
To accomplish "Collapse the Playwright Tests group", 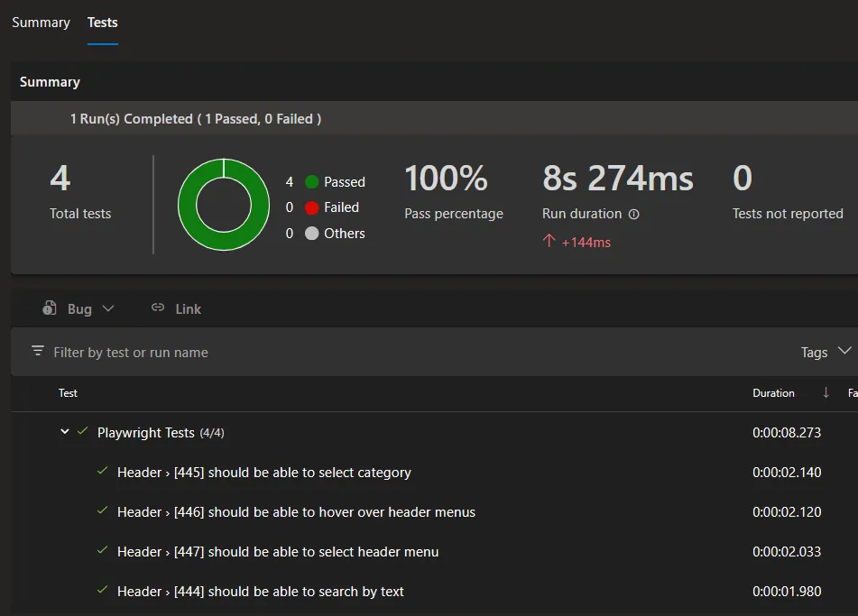I will click(x=64, y=432).
